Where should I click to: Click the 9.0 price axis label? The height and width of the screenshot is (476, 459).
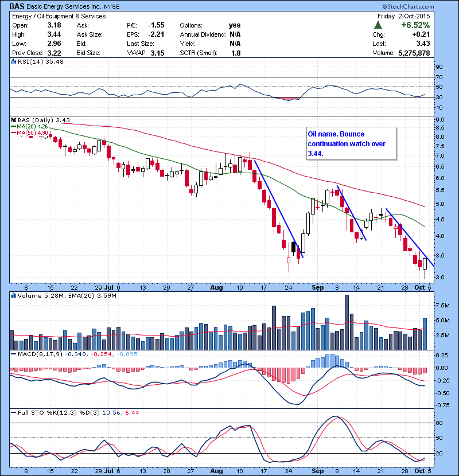point(440,120)
